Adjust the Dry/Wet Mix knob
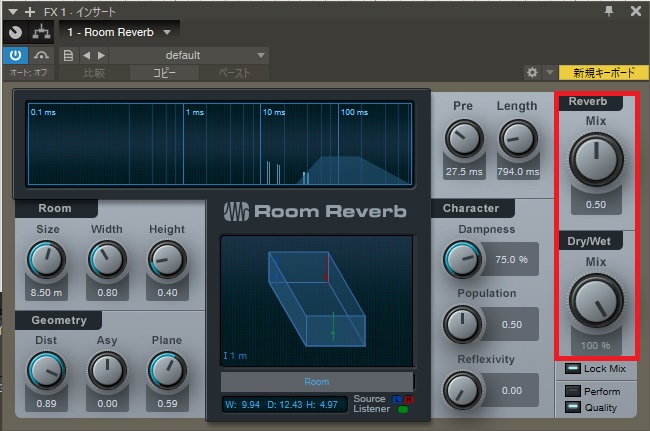650x431 pixels. pyautogui.click(x=596, y=300)
